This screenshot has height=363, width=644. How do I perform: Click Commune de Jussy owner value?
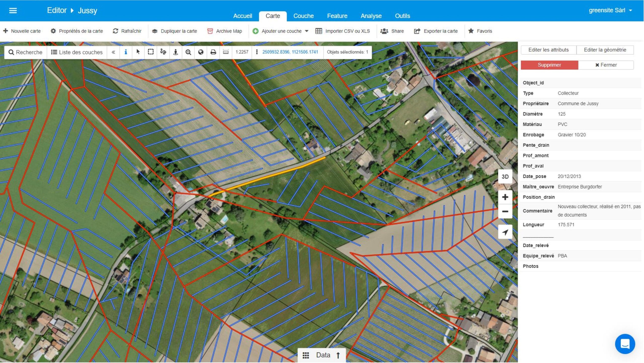[578, 103]
